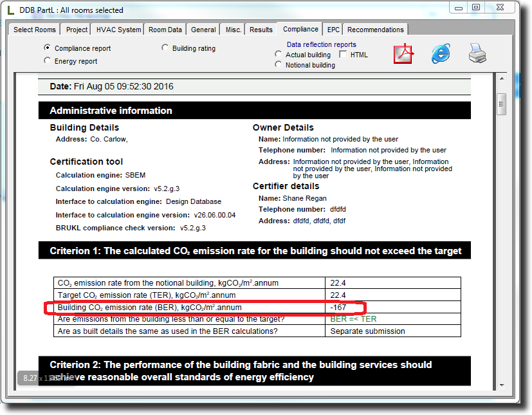Click scrollbar down arrow of report
Viewport: 532px width, 415px height.
pos(502,385)
